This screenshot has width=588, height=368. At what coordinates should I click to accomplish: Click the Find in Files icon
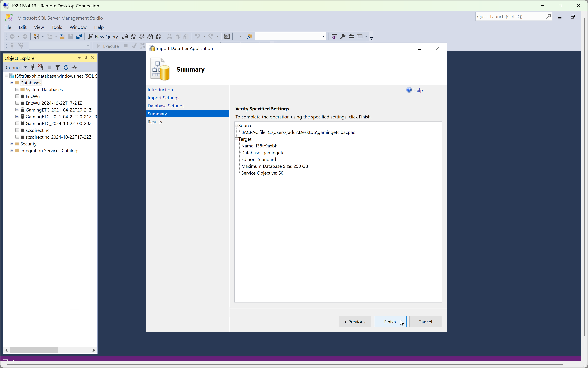tap(250, 37)
